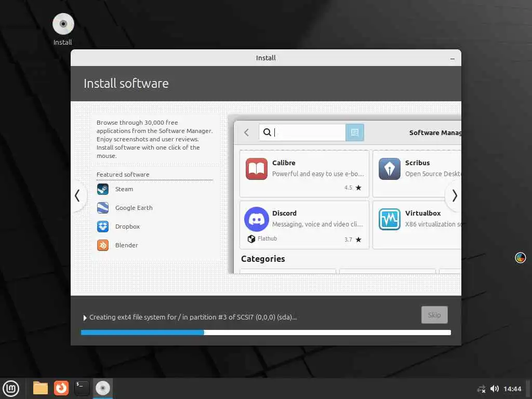Open the terminal from the taskbar
Screen dimensions: 532x399
click(x=82, y=388)
